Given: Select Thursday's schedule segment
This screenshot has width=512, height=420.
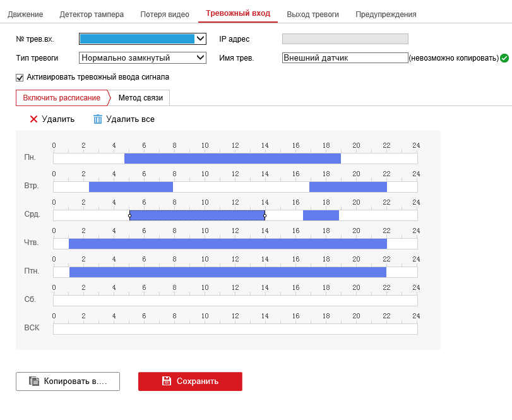Looking at the screenshot, I should tap(228, 244).
